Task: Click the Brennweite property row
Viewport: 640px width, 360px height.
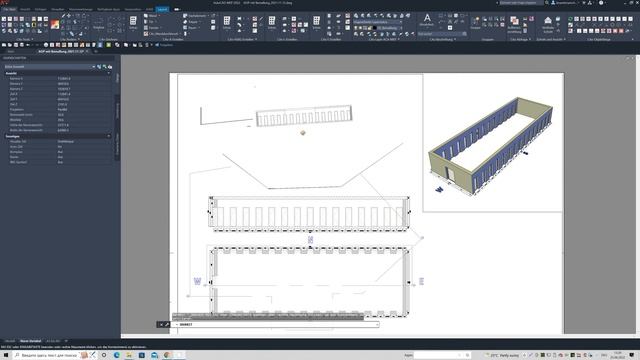Action: coord(57,115)
